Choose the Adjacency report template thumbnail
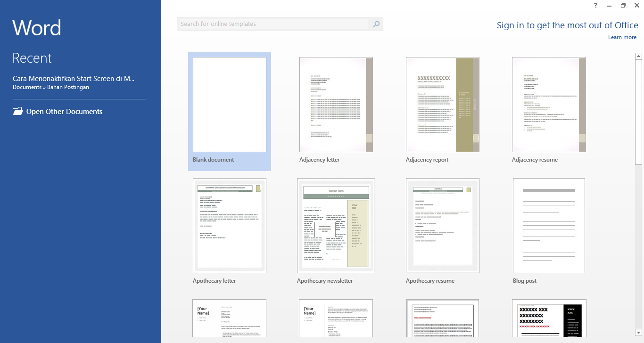 click(x=443, y=105)
